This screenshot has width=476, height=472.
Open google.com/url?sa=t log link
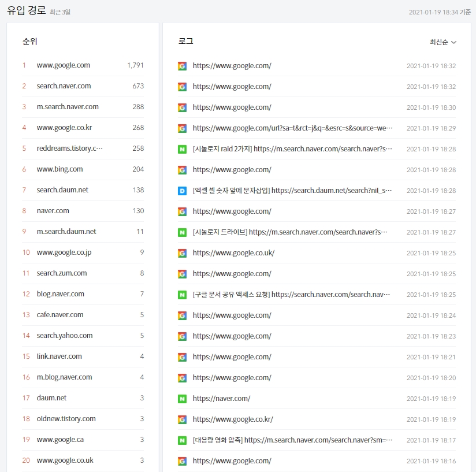coord(293,128)
